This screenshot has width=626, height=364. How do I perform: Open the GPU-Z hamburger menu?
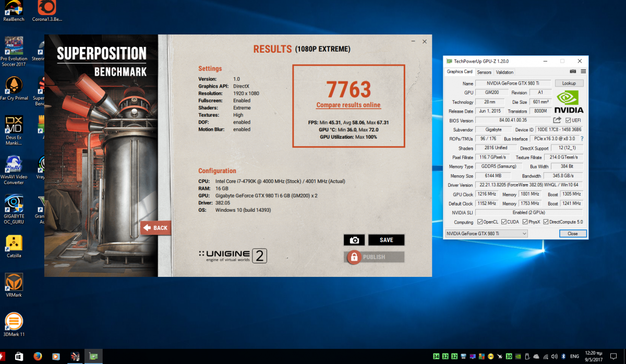point(583,71)
